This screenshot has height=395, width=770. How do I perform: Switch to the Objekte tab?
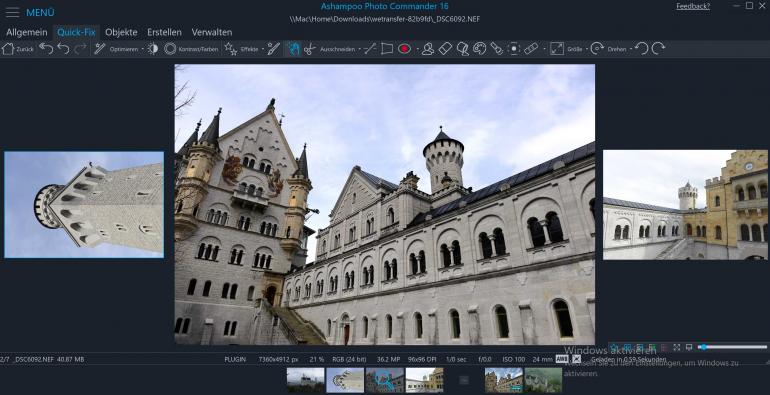121,32
